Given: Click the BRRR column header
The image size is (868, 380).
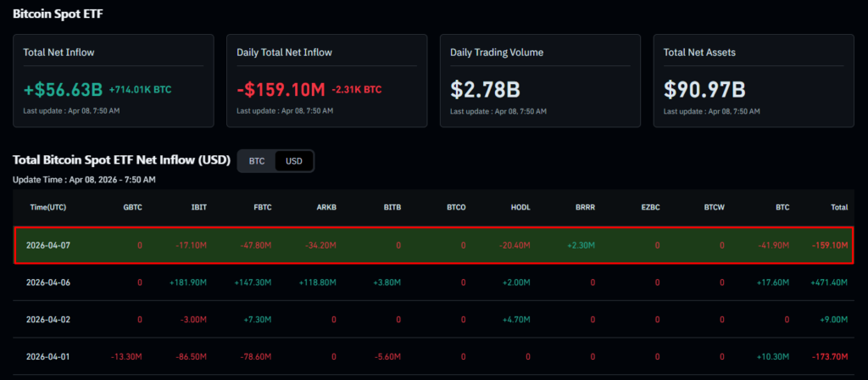Looking at the screenshot, I should [585, 207].
